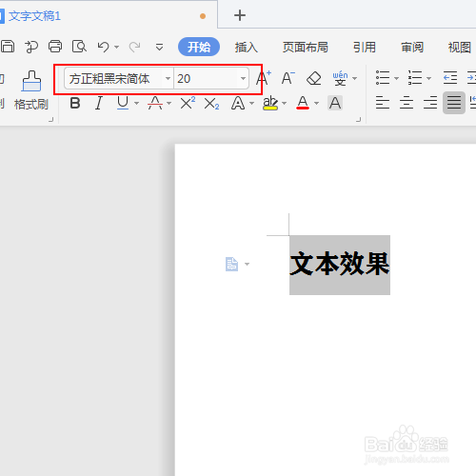Image resolution: width=476 pixels, height=476 pixels.
Task: Toggle Superscript X² formatting
Action: pos(188,103)
